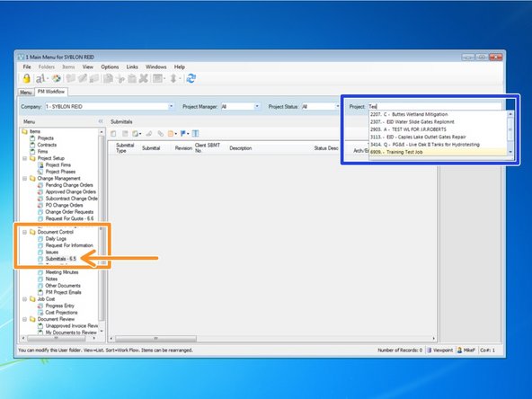Open Project Firms tree item
Viewport: 532px width, 399px height.
[x=58, y=164]
